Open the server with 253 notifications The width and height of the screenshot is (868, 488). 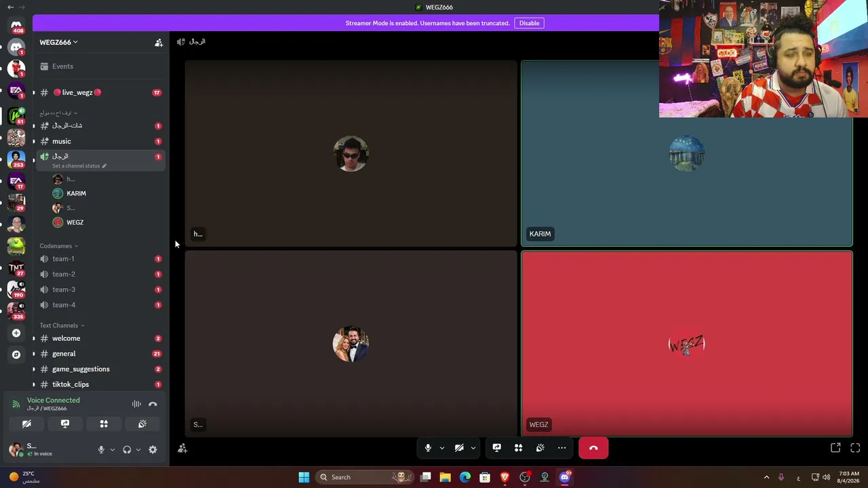pos(16,159)
